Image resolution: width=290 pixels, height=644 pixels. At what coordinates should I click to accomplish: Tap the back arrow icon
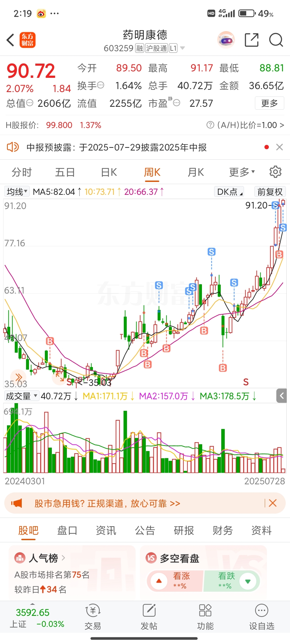click(10, 40)
